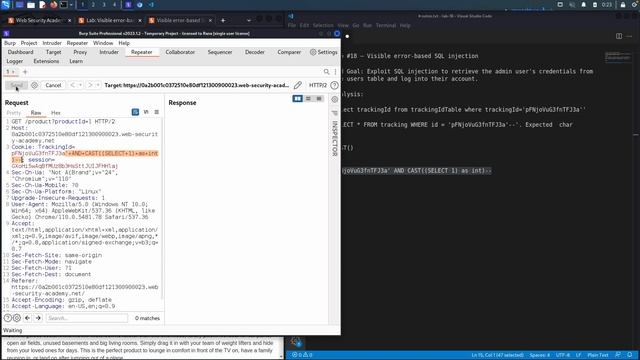
Task: Jump to next search match arrow
Action: [38, 318]
